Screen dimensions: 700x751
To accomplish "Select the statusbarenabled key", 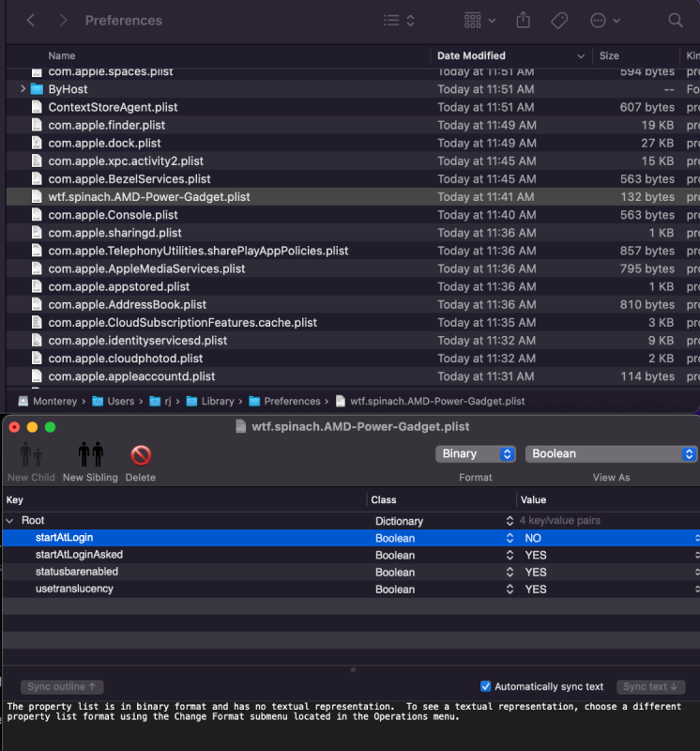I will click(77, 572).
